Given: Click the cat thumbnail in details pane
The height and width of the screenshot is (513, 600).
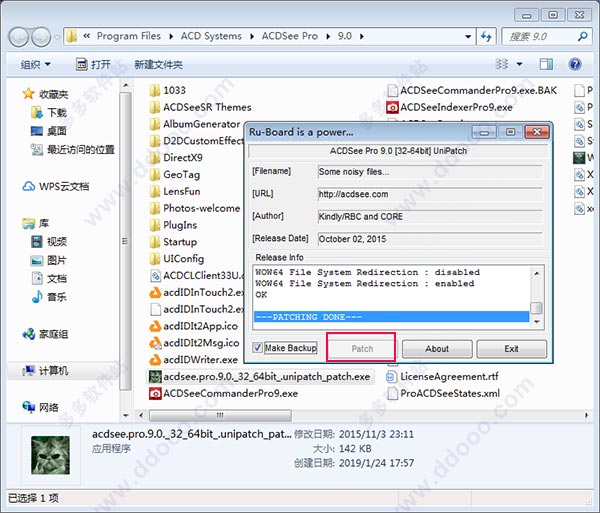Looking at the screenshot, I should 51,455.
